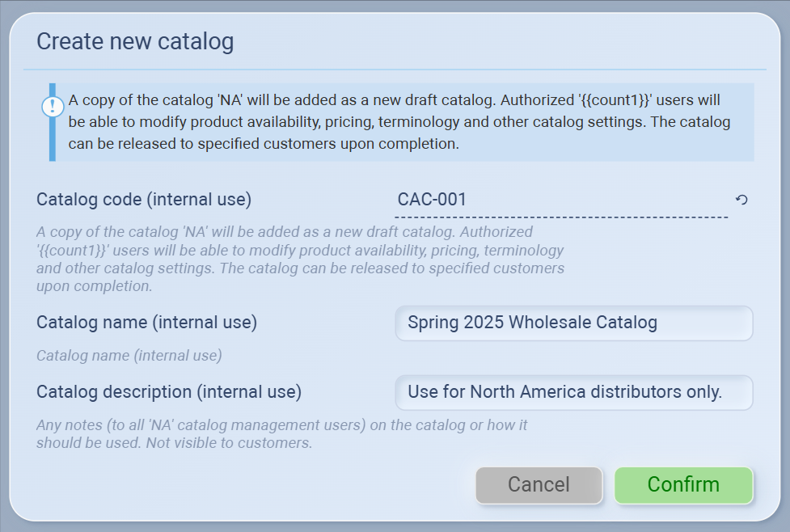Click the "Create new catalog" dialog title
The height and width of the screenshot is (532, 790).
click(x=135, y=42)
